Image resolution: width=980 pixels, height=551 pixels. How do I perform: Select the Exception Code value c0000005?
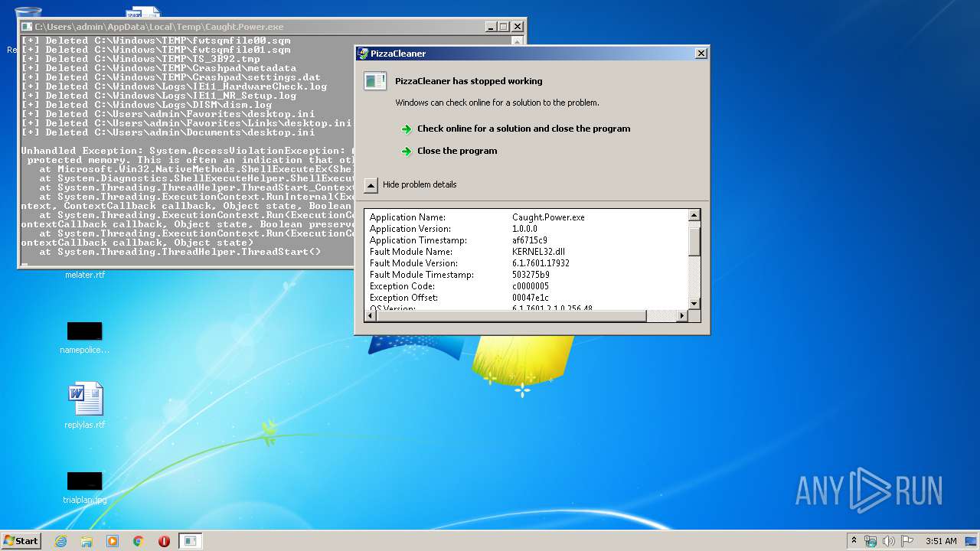531,286
